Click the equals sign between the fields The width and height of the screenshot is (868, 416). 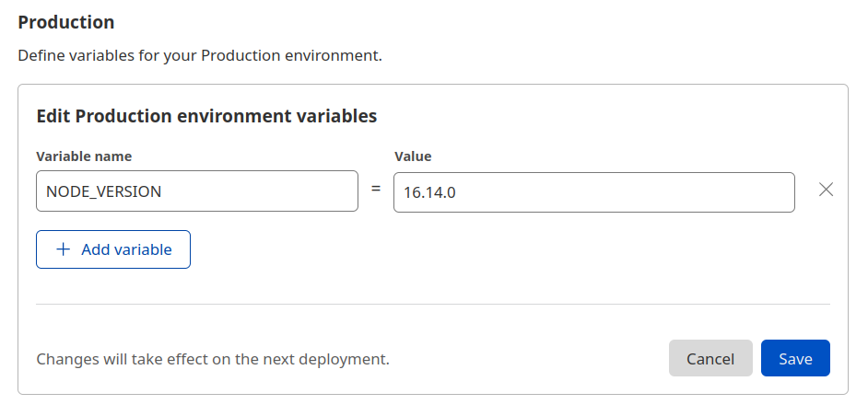click(376, 191)
